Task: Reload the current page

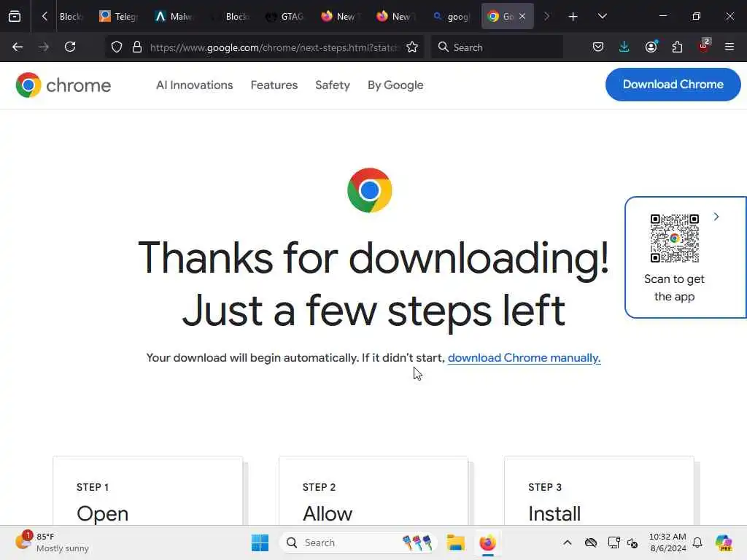Action: point(70,47)
